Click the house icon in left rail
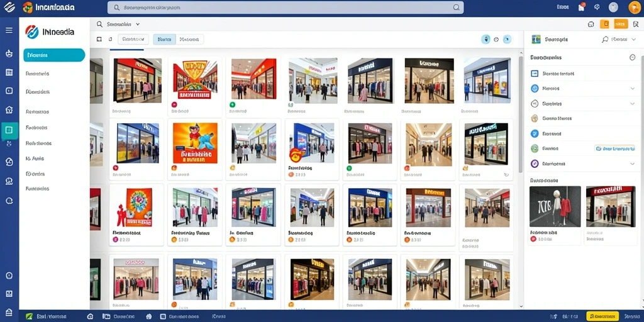Screen dimensions: 644x322 9,109
